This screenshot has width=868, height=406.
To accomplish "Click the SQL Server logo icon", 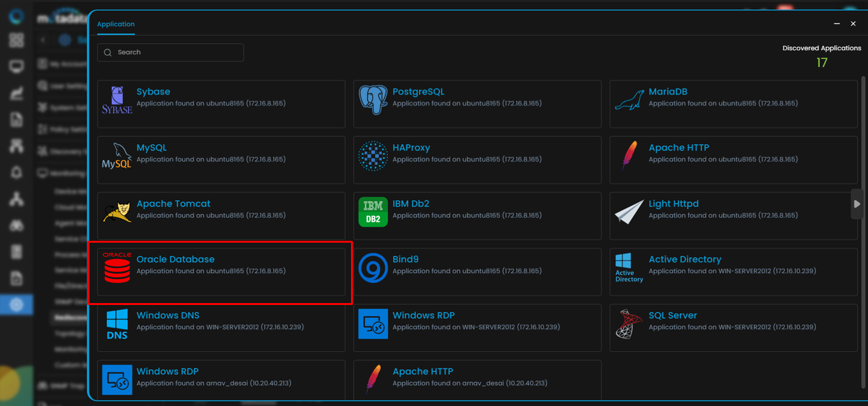I will pyautogui.click(x=630, y=323).
